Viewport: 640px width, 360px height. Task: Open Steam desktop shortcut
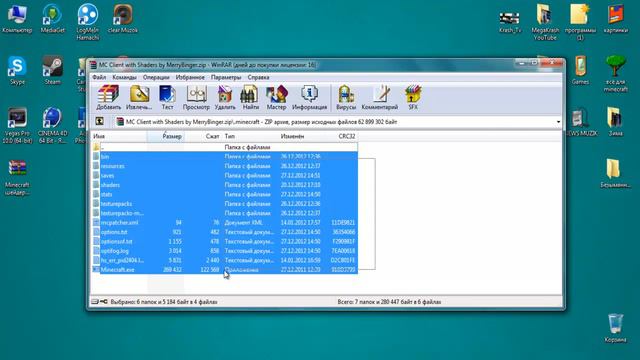(x=52, y=70)
